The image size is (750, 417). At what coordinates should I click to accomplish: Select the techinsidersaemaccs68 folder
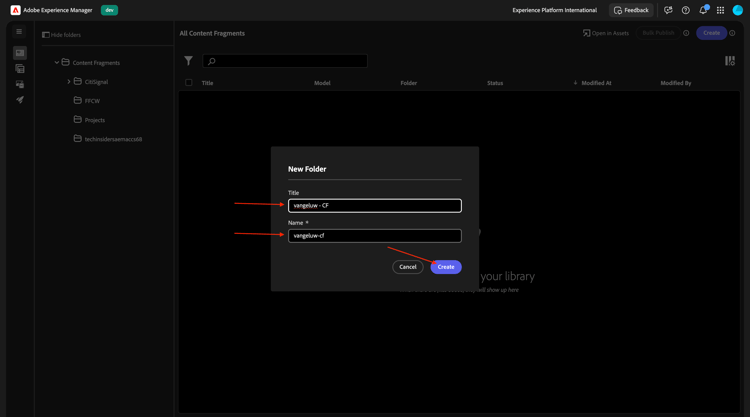click(113, 139)
